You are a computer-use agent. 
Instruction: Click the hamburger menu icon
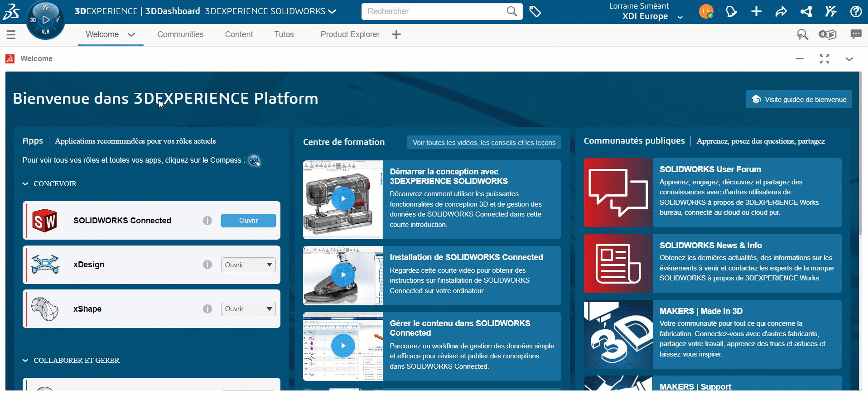pos(11,34)
